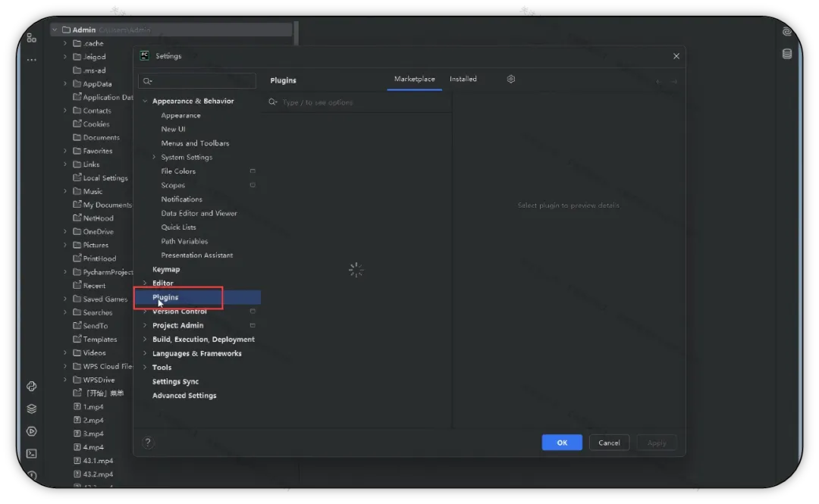
Task: Expand the AppData folder in project tree
Action: click(x=65, y=83)
